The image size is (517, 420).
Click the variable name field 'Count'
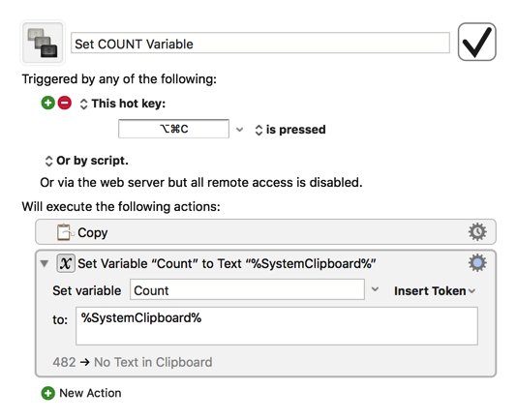(x=247, y=289)
